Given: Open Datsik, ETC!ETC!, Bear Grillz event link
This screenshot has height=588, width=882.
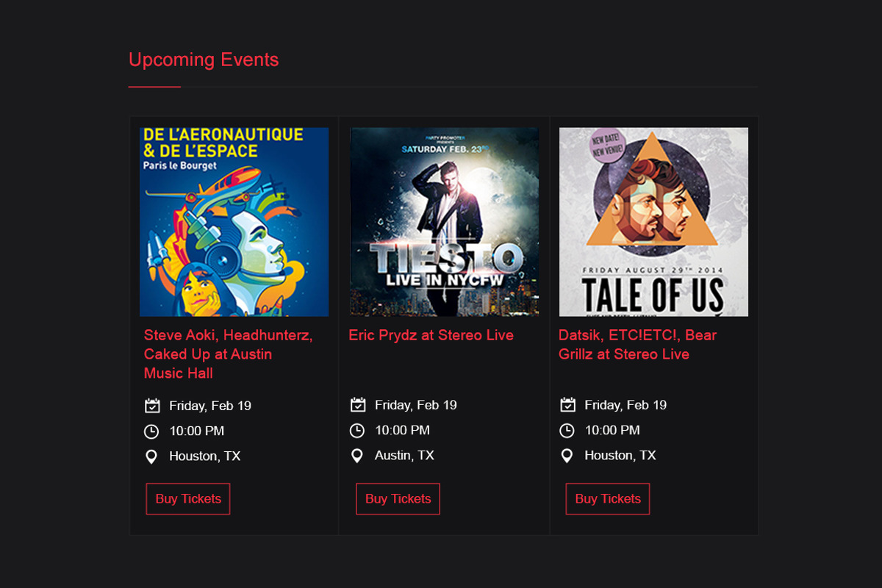Looking at the screenshot, I should 637,345.
